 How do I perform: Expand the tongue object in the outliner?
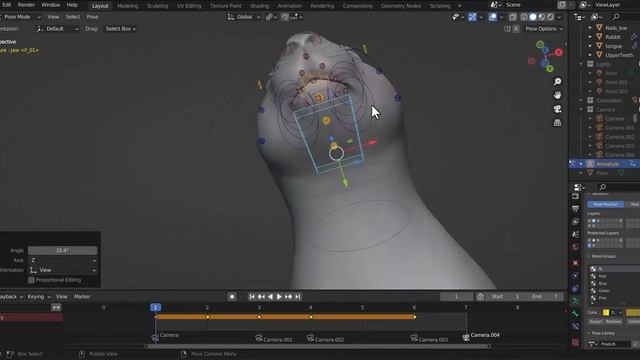pyautogui.click(x=590, y=46)
